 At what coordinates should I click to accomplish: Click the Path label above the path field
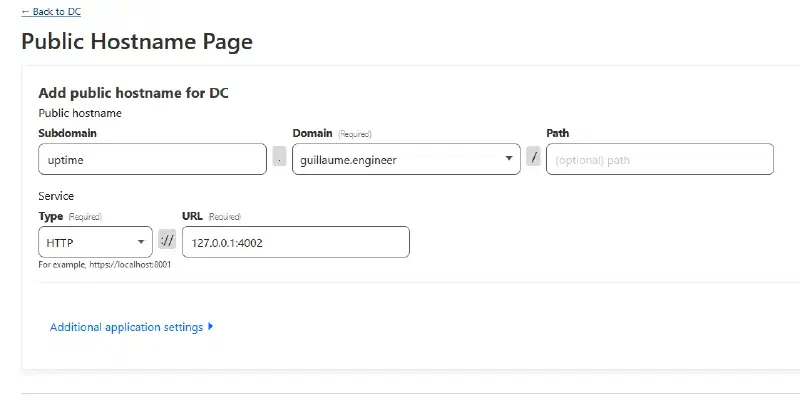click(558, 133)
